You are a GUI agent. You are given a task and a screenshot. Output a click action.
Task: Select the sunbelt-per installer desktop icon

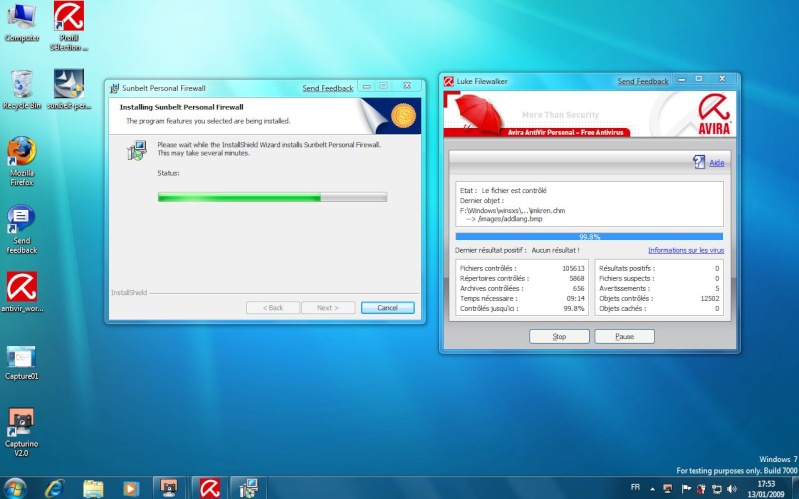click(69, 89)
